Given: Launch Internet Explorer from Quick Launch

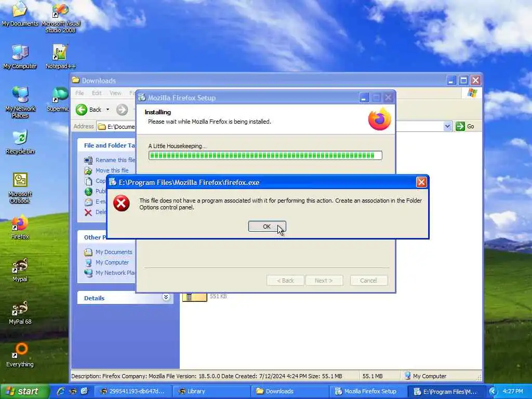Looking at the screenshot, I should point(60,391).
